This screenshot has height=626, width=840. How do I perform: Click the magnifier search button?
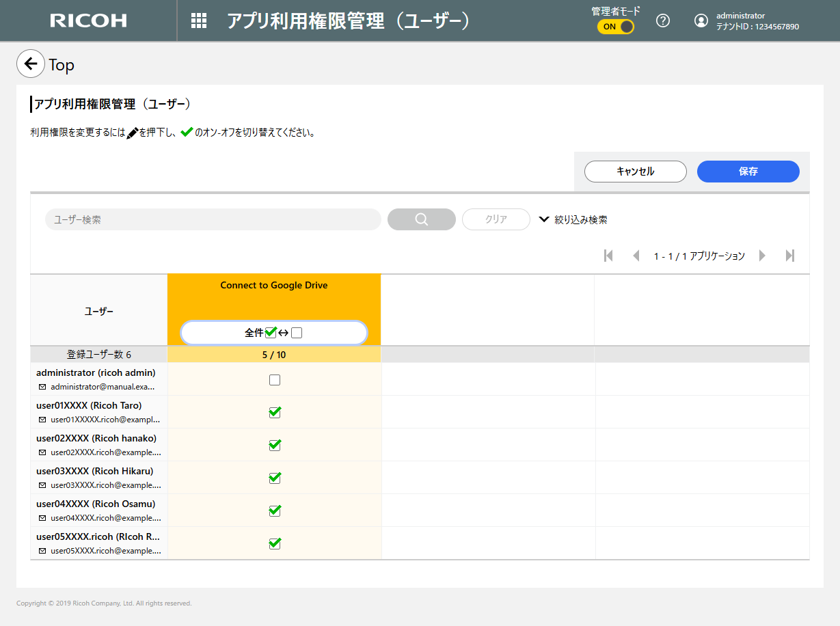pos(422,219)
